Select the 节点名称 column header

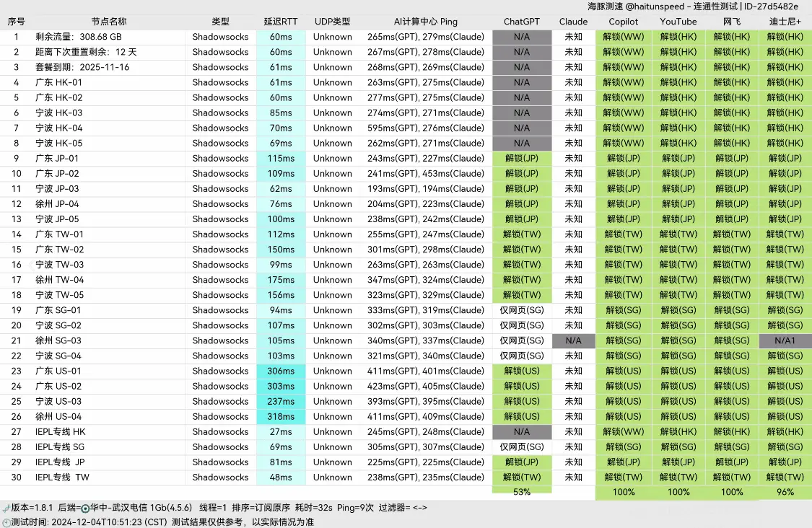tap(109, 22)
